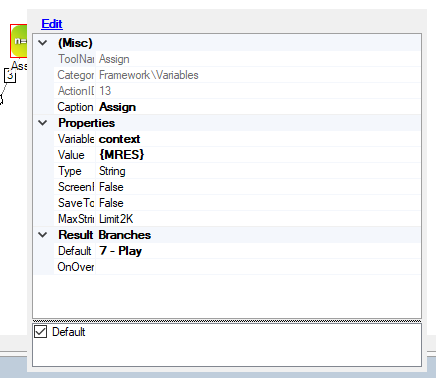Edit the Variable value context
436x378 pixels.
[258, 139]
